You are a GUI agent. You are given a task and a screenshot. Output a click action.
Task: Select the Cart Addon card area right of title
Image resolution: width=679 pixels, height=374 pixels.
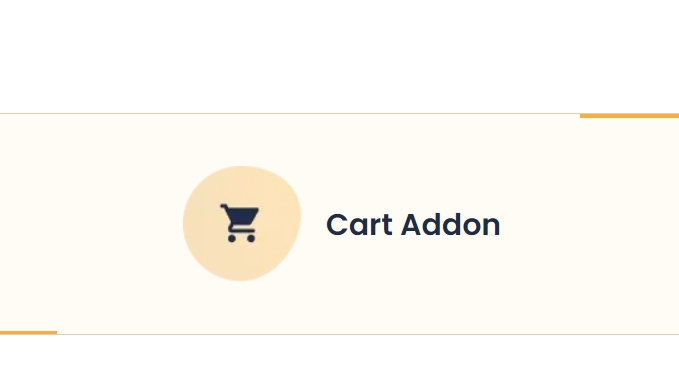[590, 225]
